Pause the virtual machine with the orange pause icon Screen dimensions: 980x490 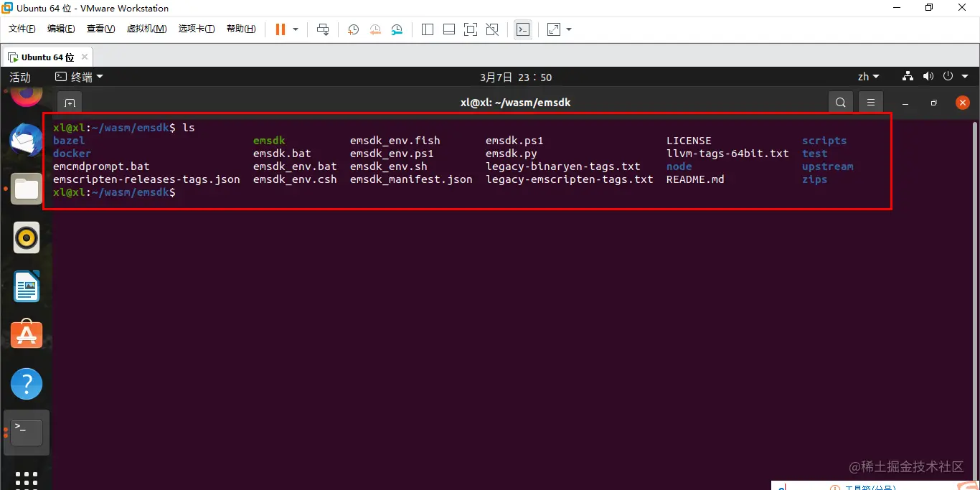pyautogui.click(x=280, y=29)
